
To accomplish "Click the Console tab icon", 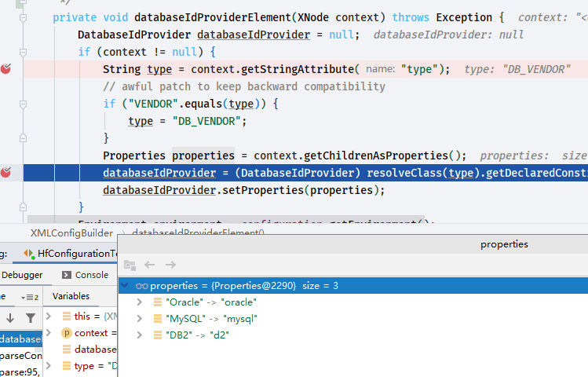I will click(67, 275).
